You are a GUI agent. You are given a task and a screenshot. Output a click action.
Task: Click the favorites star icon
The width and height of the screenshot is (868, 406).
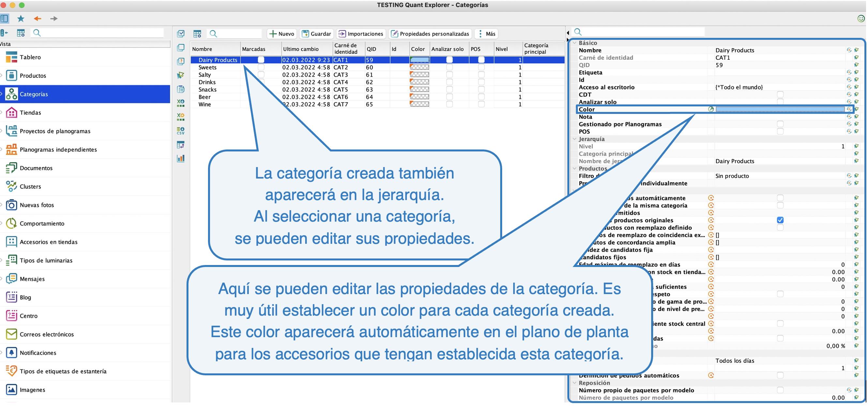(21, 19)
